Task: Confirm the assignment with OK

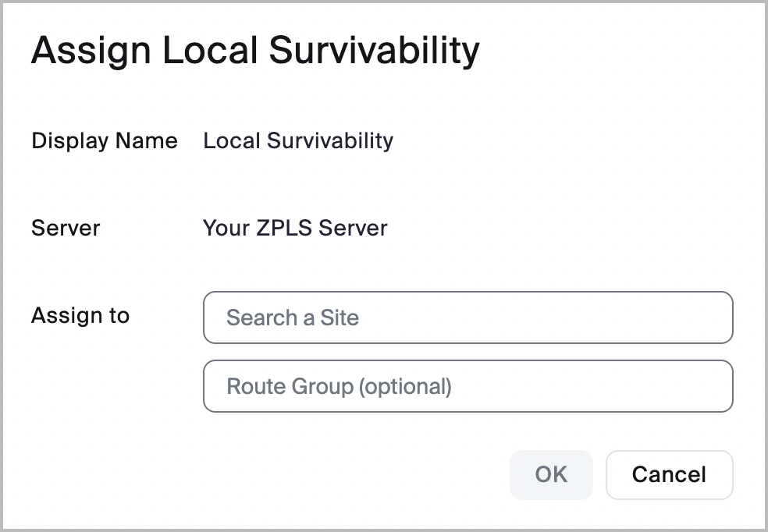Action: click(551, 474)
